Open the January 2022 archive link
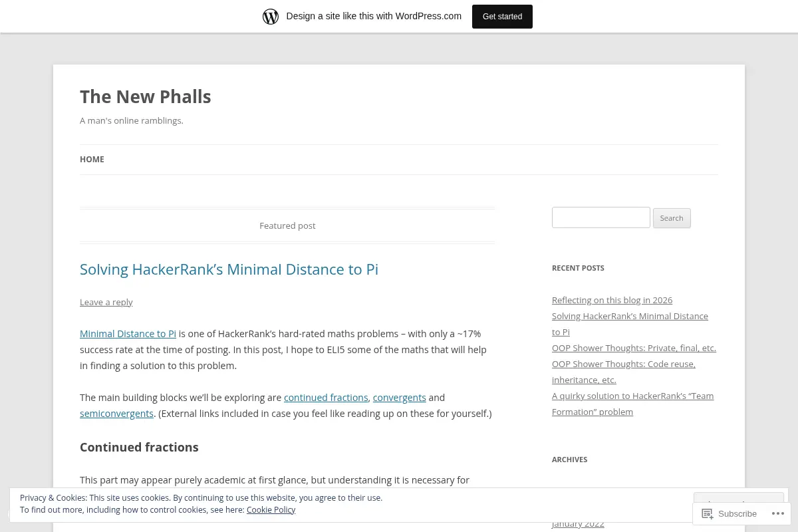This screenshot has width=798, height=532. [578, 524]
